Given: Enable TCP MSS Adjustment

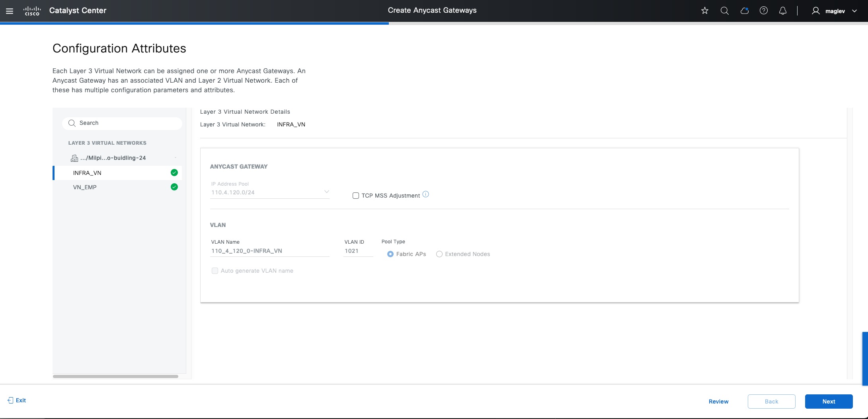Looking at the screenshot, I should click(x=355, y=195).
